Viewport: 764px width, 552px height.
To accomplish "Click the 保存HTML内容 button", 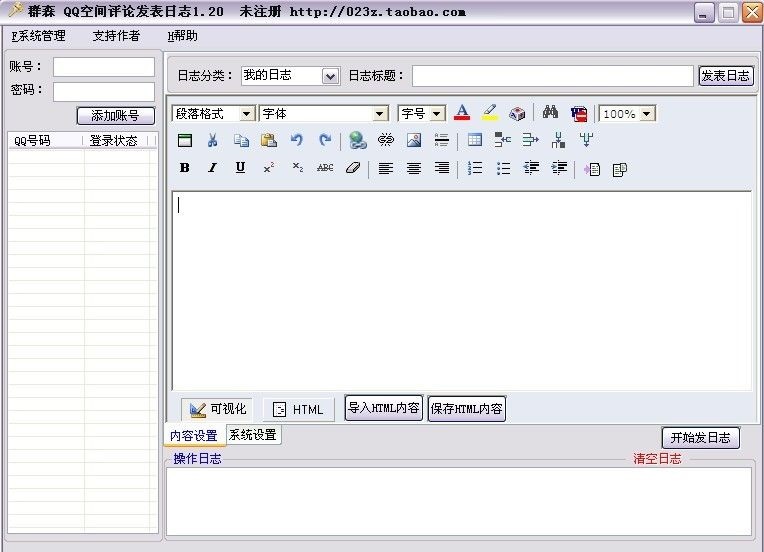I will tap(467, 408).
